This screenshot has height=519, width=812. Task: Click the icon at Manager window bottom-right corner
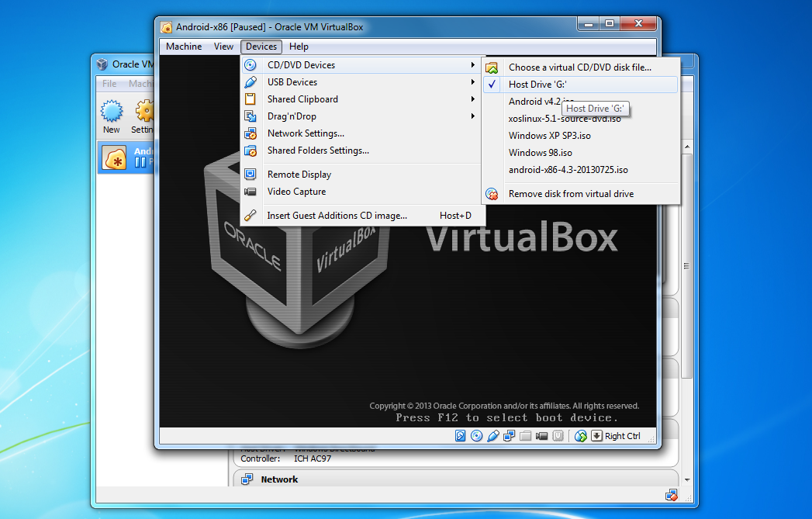671,495
